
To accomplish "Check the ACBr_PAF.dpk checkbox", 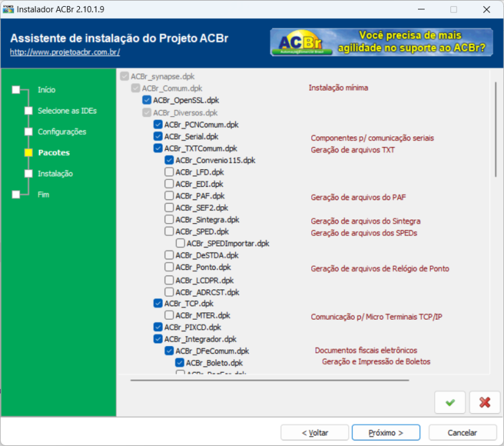I will [169, 195].
